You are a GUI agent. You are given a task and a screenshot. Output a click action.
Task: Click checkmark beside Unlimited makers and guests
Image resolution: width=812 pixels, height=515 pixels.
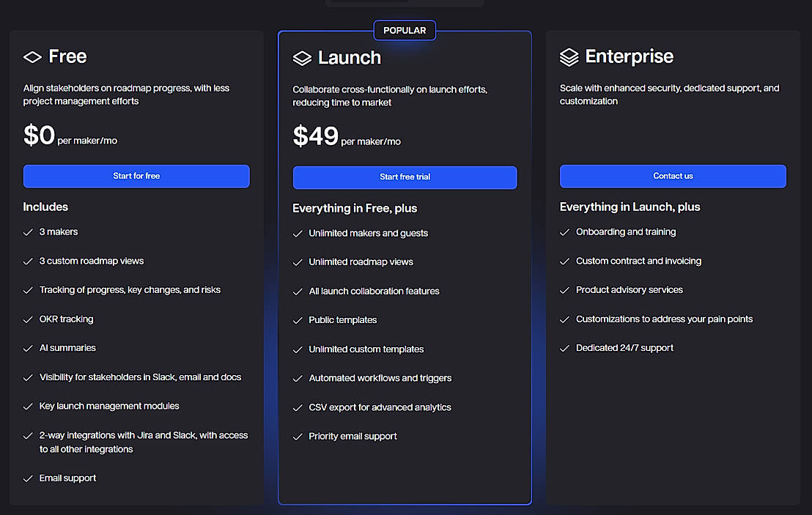point(298,234)
